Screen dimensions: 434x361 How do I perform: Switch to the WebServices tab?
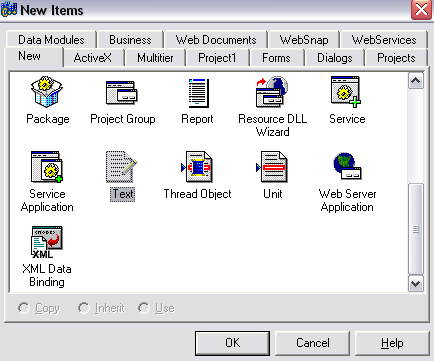[384, 40]
